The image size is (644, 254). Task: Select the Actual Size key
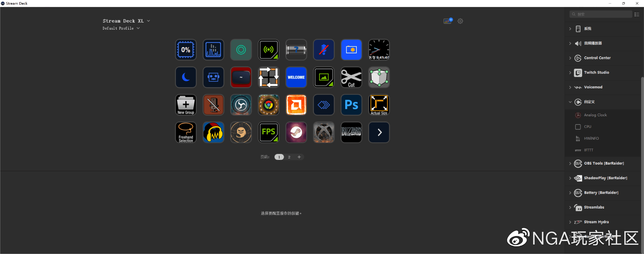pyautogui.click(x=379, y=105)
